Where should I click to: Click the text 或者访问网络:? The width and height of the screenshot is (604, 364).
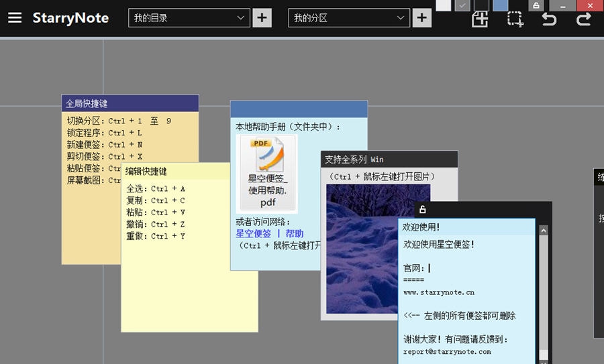(262, 222)
